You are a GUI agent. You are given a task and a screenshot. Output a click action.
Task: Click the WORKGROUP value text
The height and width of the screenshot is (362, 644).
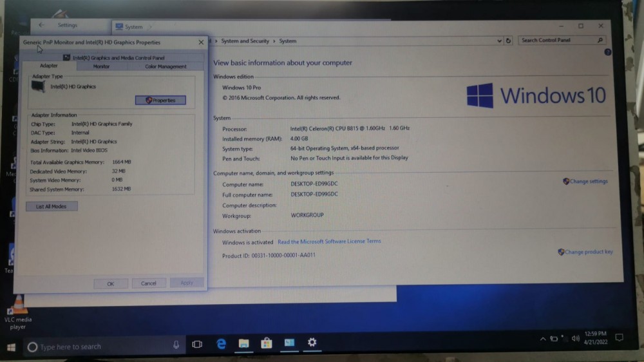coord(307,215)
